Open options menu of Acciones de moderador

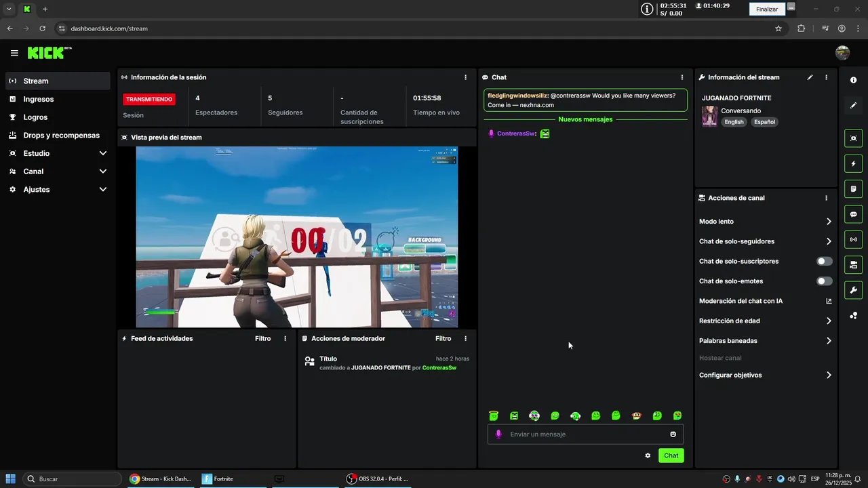point(465,338)
